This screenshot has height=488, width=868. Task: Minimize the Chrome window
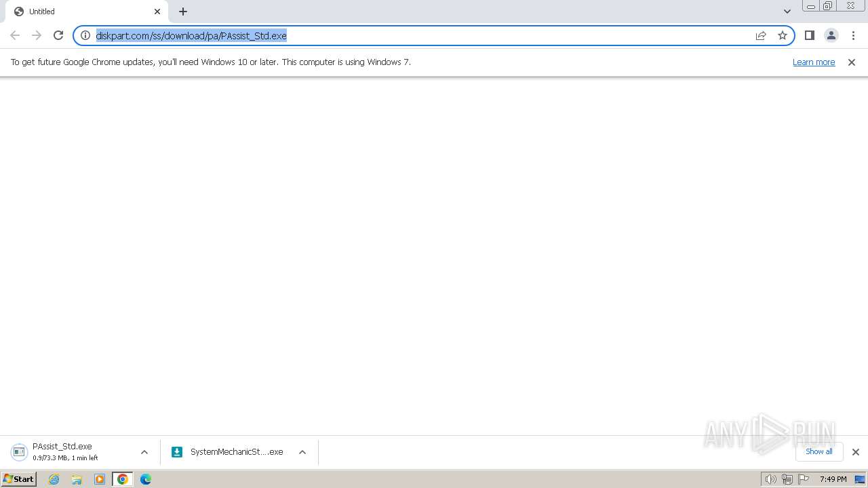811,6
